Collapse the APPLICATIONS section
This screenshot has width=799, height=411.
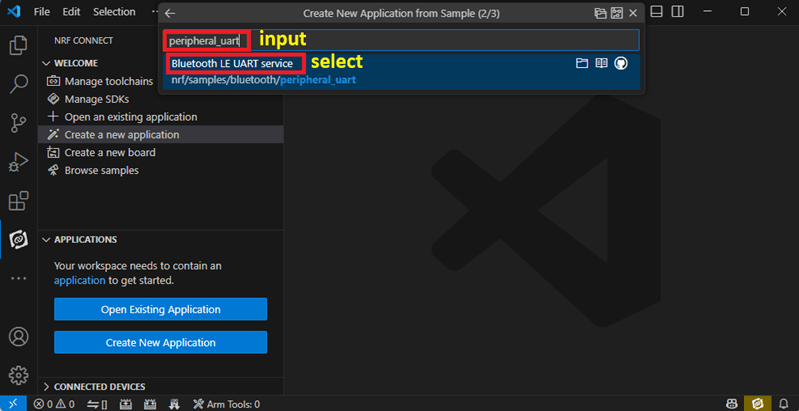[x=47, y=240]
